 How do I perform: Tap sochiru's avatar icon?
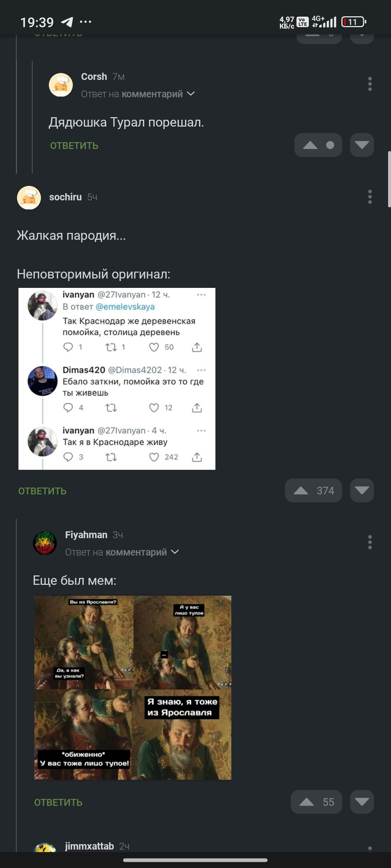click(29, 197)
